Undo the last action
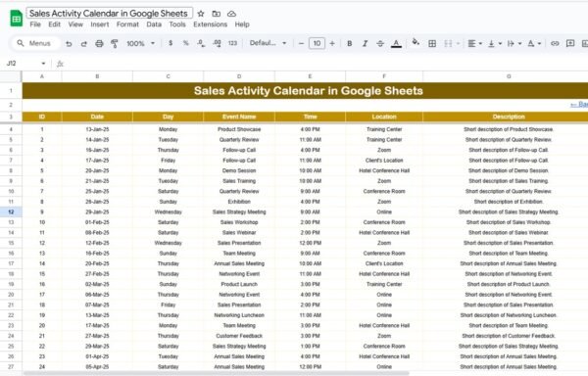Image resolution: width=588 pixels, height=376 pixels. tap(69, 43)
